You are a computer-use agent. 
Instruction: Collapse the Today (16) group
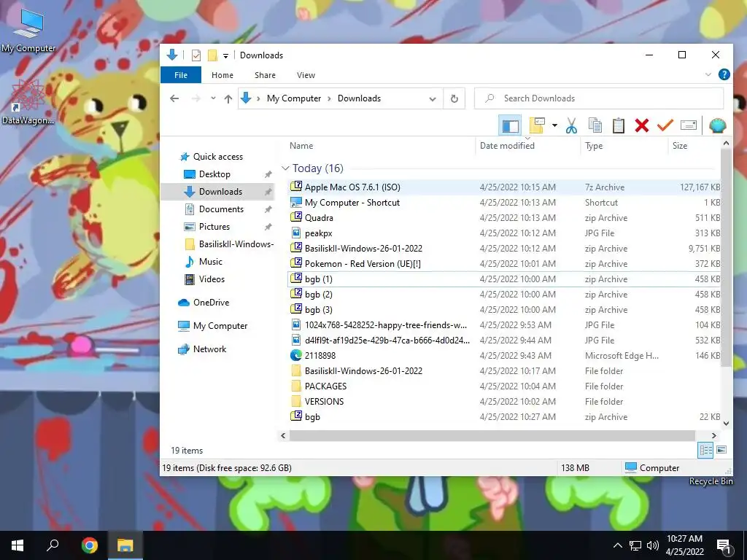[285, 168]
